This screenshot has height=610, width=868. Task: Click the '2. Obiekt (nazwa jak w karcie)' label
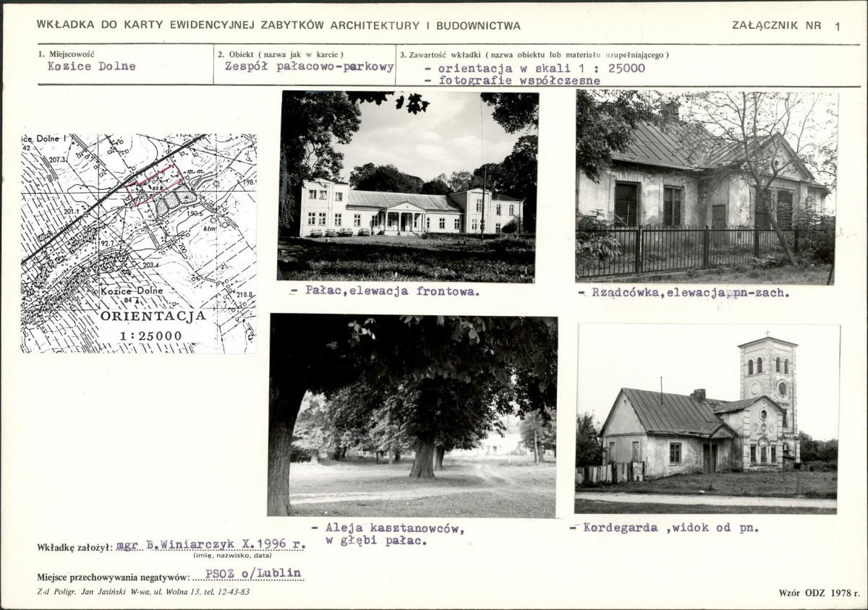point(281,54)
